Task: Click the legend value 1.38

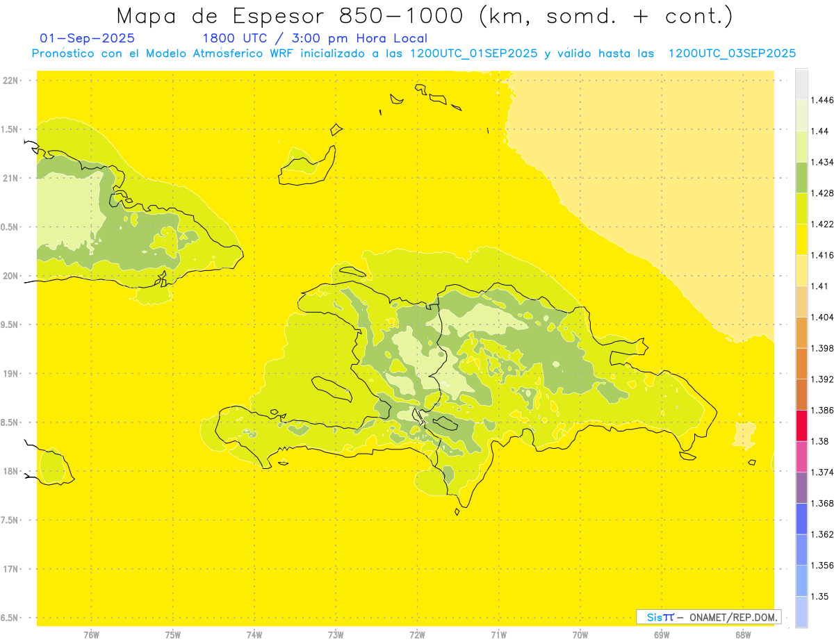Action: 819,441
